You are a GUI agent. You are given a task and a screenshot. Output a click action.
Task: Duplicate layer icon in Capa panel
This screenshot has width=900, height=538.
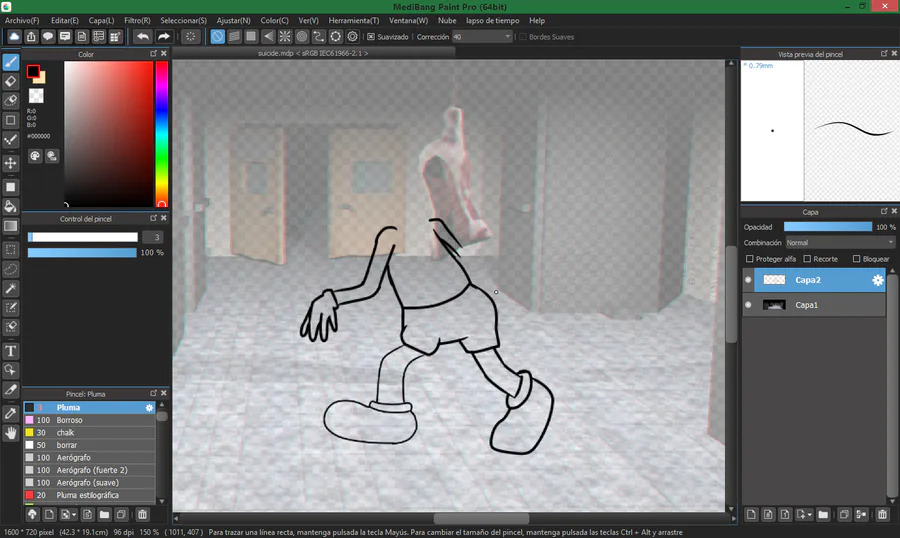click(844, 514)
